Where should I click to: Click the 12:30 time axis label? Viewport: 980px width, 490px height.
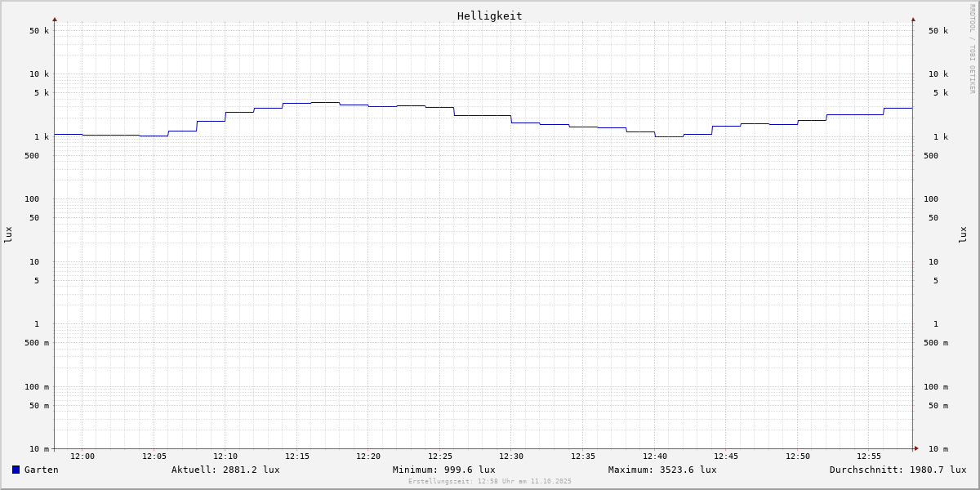pos(511,457)
